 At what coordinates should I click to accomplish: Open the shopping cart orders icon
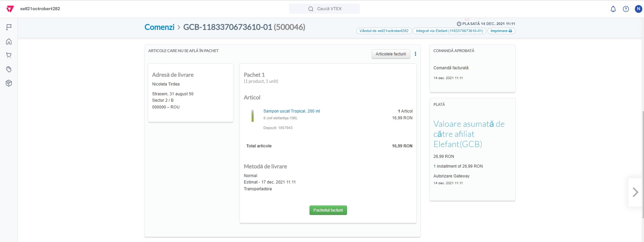9,55
